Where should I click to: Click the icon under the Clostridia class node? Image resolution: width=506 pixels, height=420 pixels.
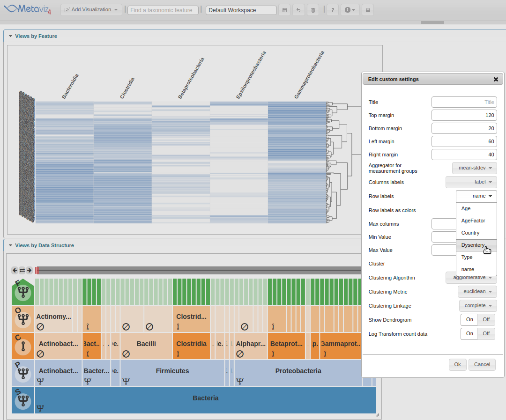178,354
